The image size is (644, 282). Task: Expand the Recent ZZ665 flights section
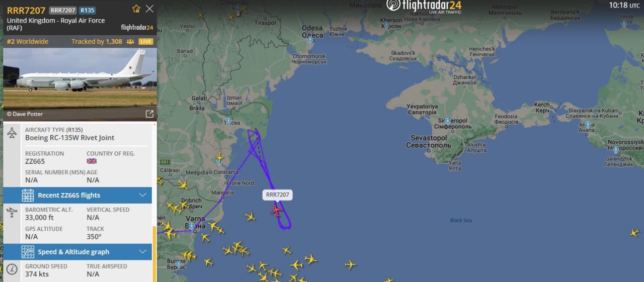(77, 195)
